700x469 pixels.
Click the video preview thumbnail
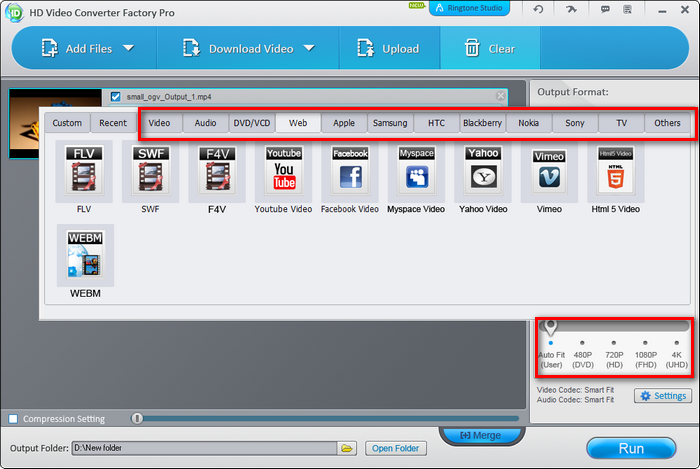click(x=54, y=123)
